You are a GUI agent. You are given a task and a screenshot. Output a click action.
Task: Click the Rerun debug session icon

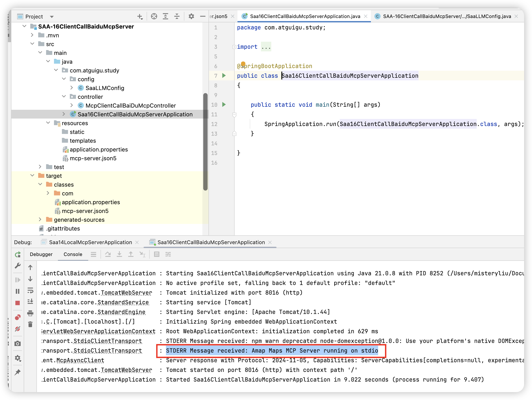[x=18, y=254]
